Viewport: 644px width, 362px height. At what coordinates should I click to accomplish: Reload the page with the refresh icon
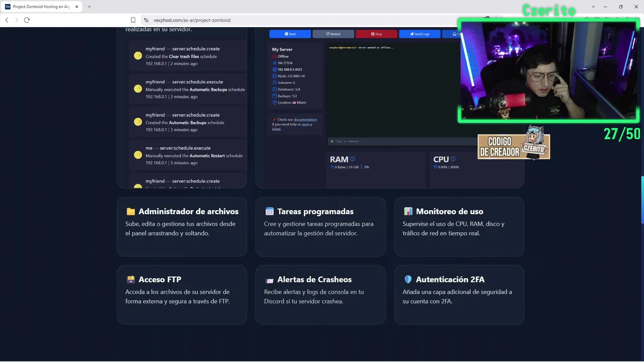[x=27, y=20]
